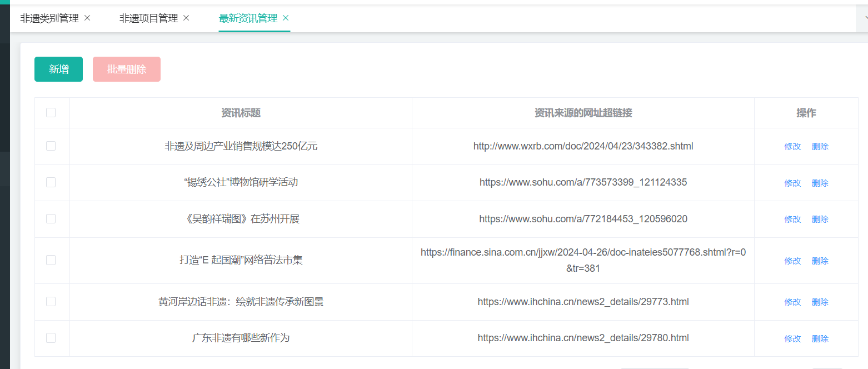Tick the checkbox for 广东非遗有哪些新作为

pos(51,338)
